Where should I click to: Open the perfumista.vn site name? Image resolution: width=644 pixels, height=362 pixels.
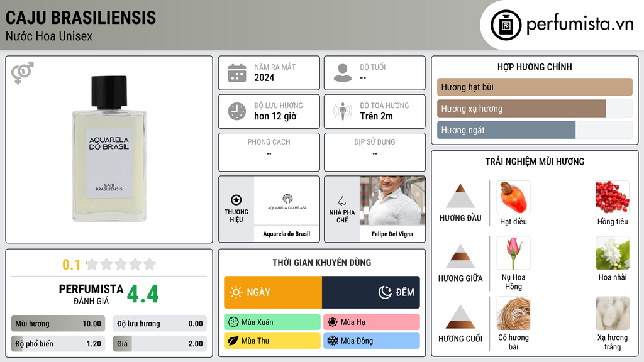pyautogui.click(x=580, y=25)
